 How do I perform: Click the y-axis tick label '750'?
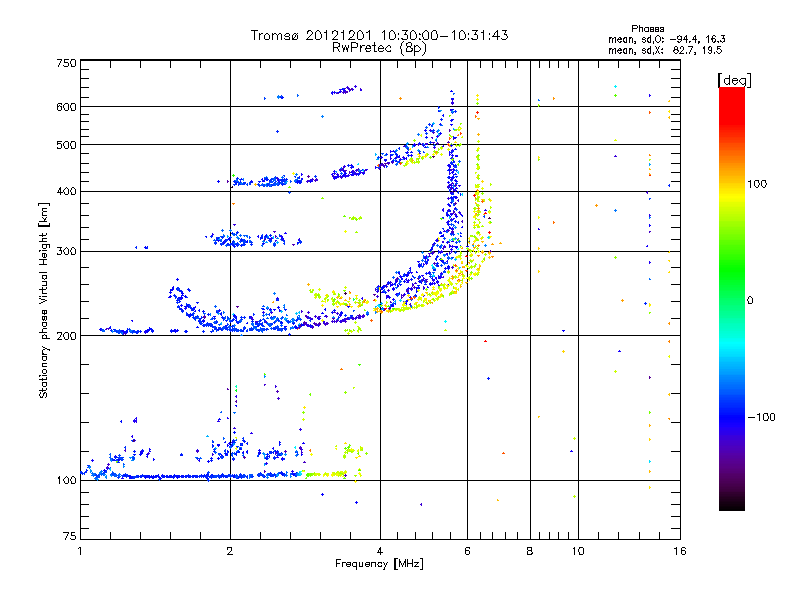click(x=66, y=63)
